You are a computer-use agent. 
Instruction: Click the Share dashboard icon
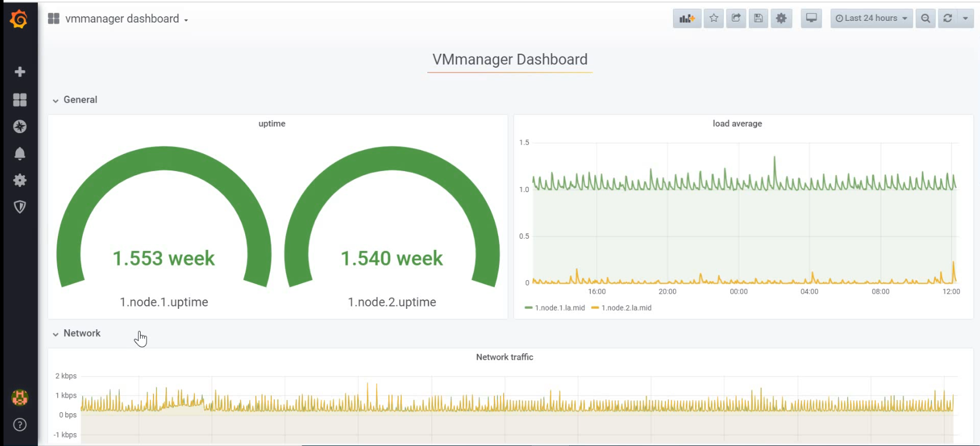tap(736, 19)
